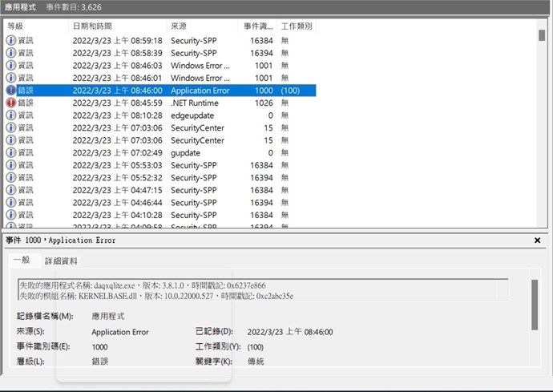Click info icon of Windows Error 08:46:03 row
This screenshot has height=392, width=553.
click(10, 65)
